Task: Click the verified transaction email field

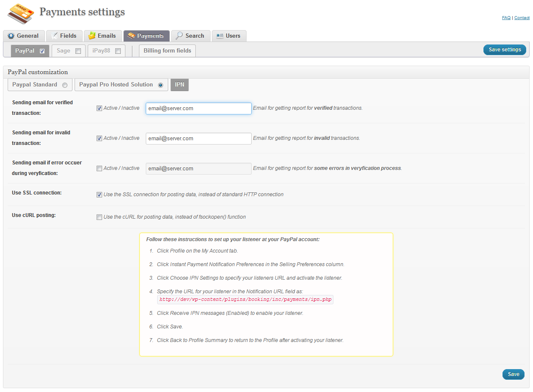Action: point(198,108)
